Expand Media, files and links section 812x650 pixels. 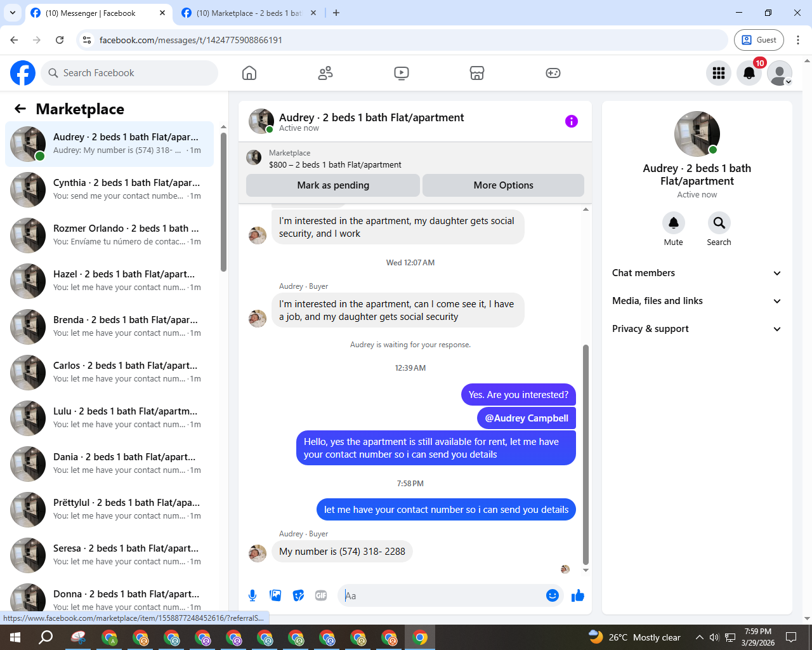pos(697,301)
